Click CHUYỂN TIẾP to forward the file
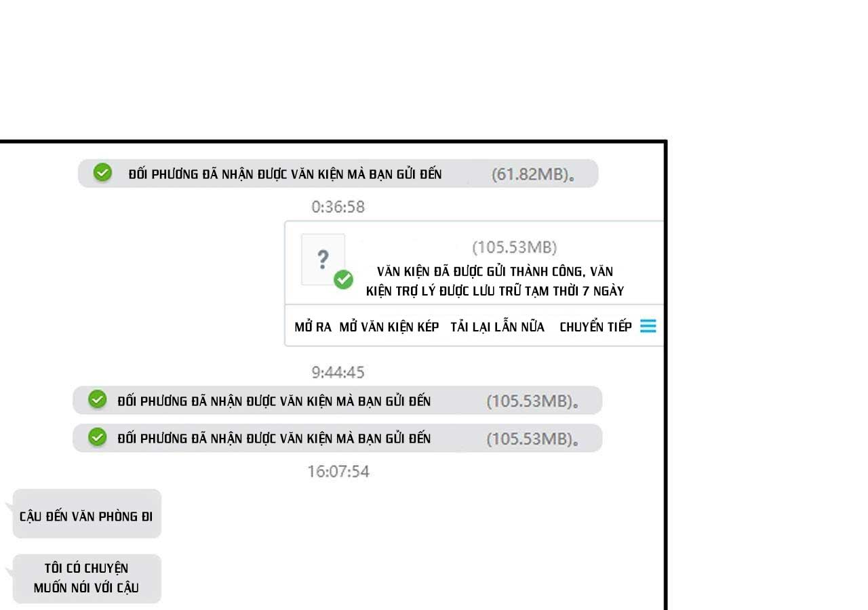Viewport: 868px width, 610px height. coord(595,327)
